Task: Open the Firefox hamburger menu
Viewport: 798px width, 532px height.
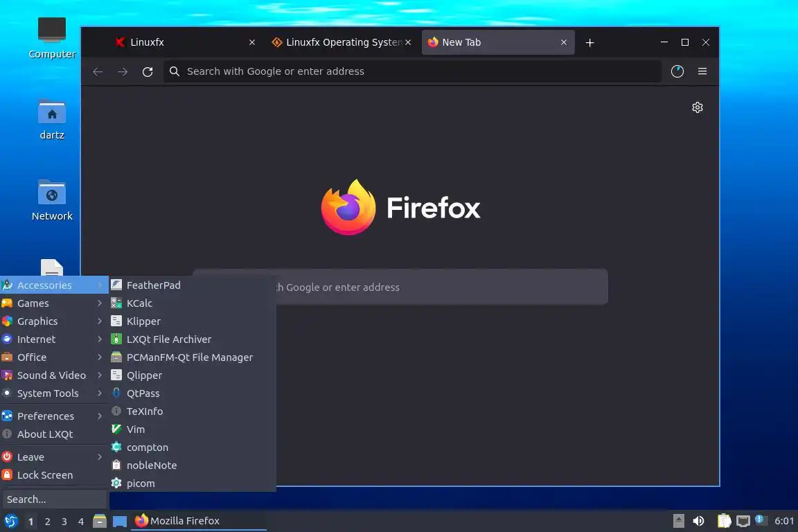Action: point(702,71)
